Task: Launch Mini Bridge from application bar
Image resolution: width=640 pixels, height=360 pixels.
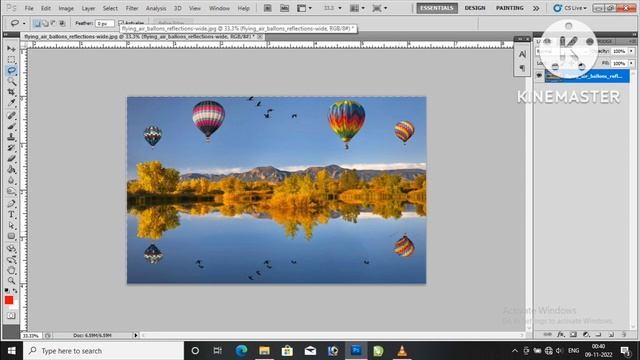Action: (x=284, y=8)
